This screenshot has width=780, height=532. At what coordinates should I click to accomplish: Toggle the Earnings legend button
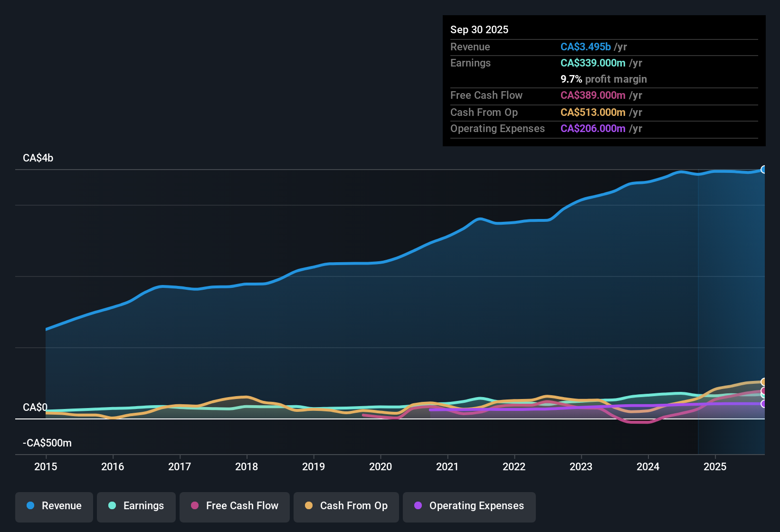136,506
